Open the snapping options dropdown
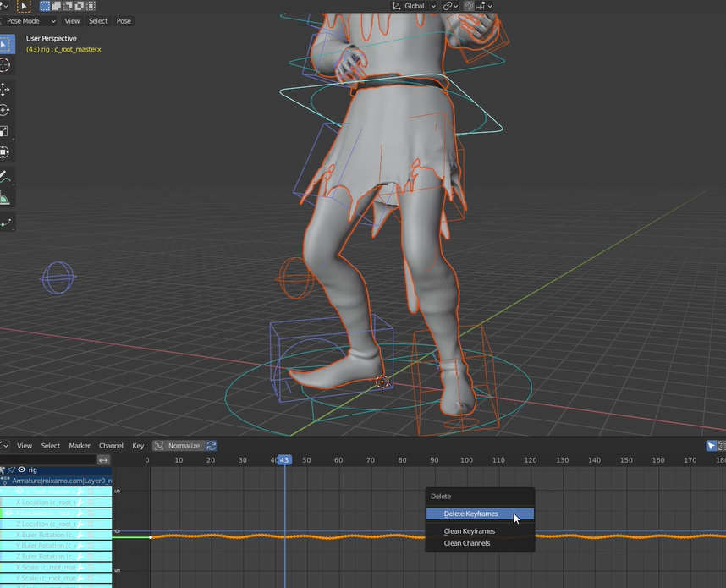The width and height of the screenshot is (726, 588). pos(455,6)
